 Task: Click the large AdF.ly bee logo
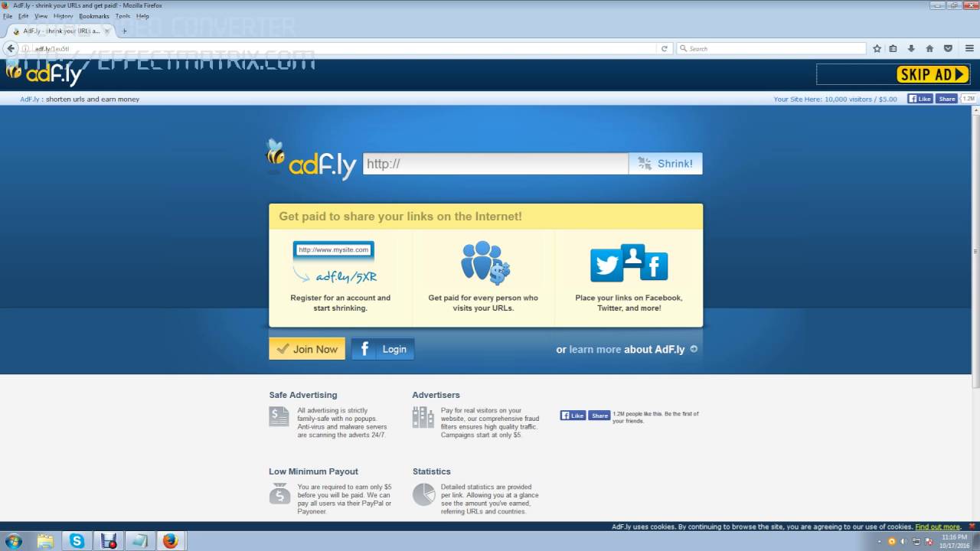pyautogui.click(x=310, y=159)
